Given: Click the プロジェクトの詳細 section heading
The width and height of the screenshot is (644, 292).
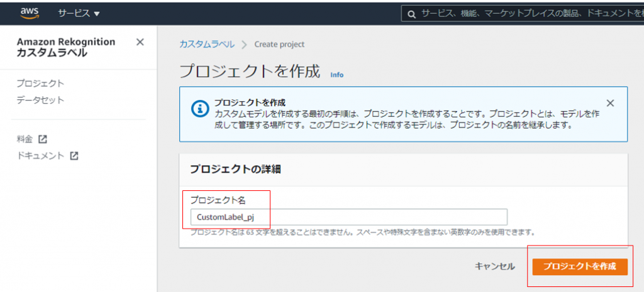Looking at the screenshot, I should (235, 170).
